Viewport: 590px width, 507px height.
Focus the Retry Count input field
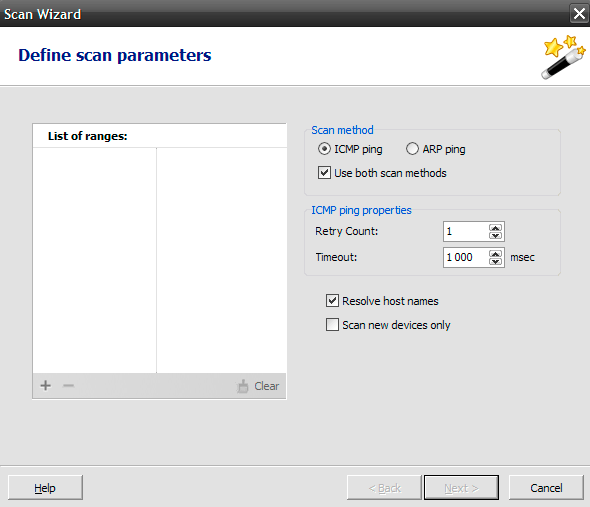coord(466,231)
